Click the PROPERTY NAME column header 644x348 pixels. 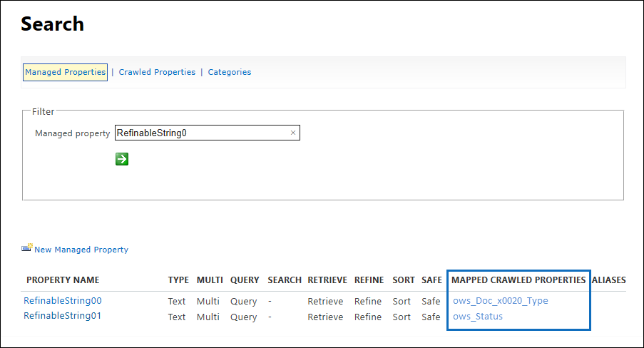[63, 280]
